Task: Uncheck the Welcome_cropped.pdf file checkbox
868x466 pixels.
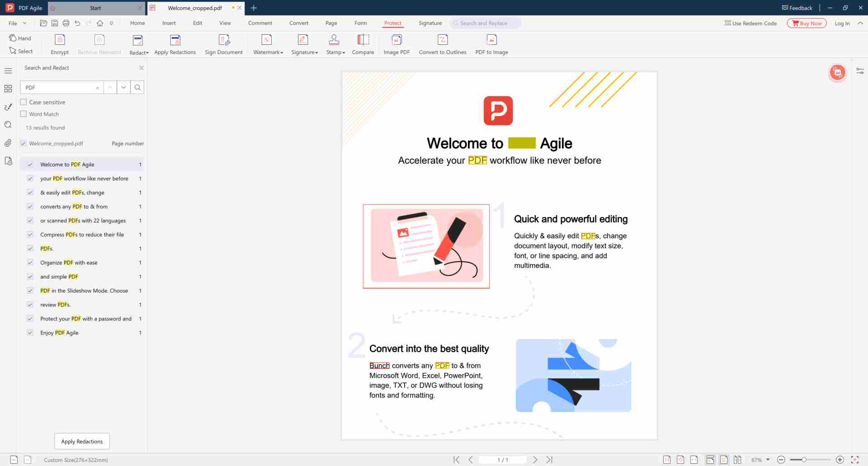Action: pos(24,143)
